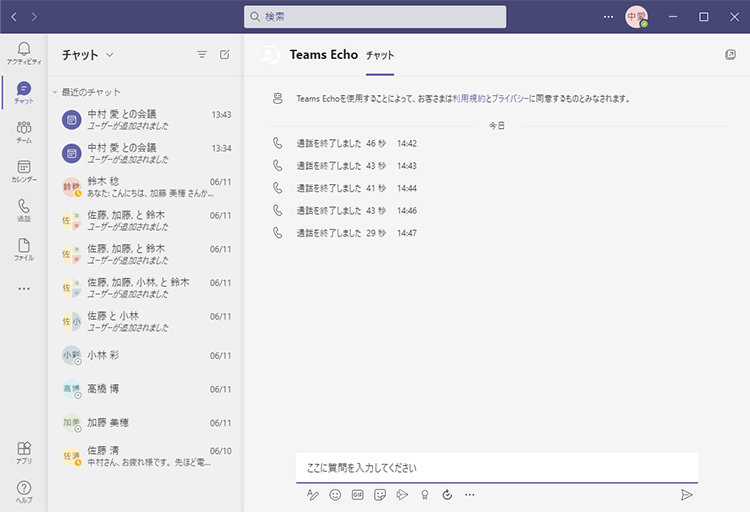750x512 pixels.
Task: Select the call ended entry at 14:42
Action: [344, 143]
